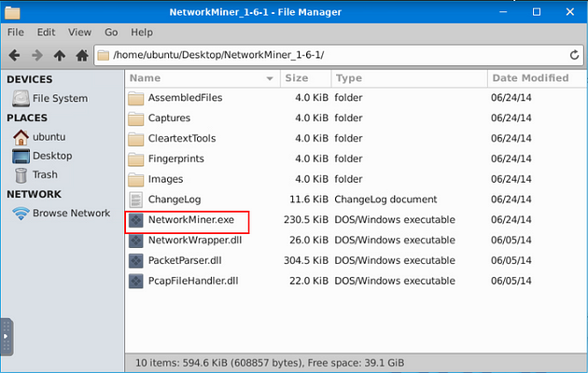The width and height of the screenshot is (588, 373).
Task: Open the Help menu
Action: (x=142, y=33)
